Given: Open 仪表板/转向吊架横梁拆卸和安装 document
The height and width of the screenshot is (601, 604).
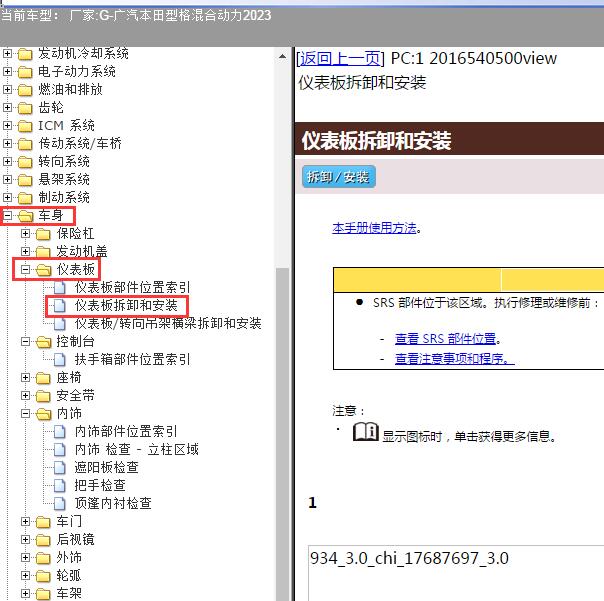Looking at the screenshot, I should [x=168, y=323].
